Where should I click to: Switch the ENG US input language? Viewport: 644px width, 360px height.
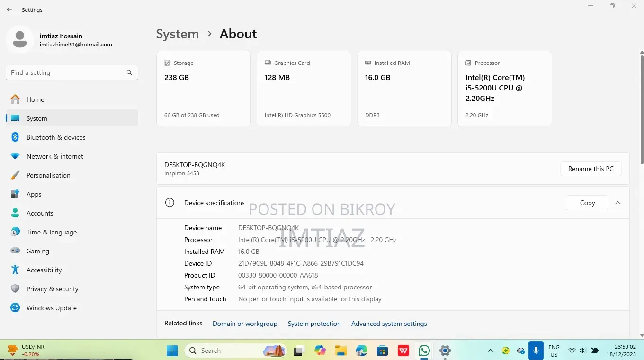pos(554,351)
